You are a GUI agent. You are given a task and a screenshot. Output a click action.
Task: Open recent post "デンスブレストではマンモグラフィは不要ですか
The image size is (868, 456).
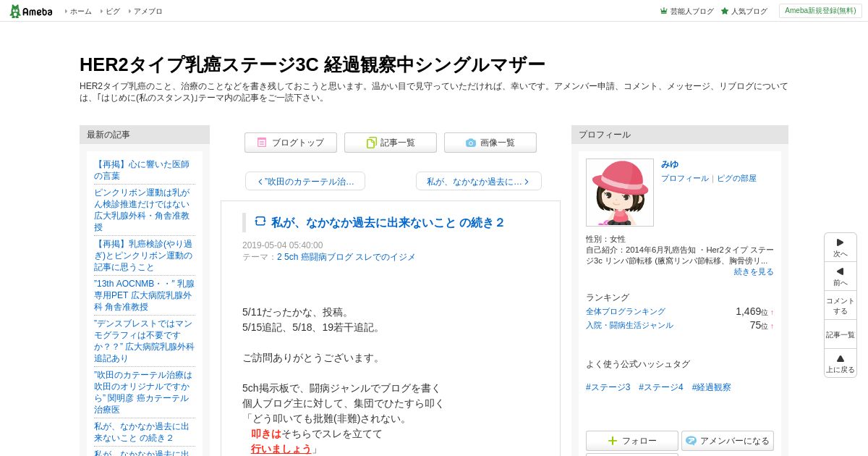[x=144, y=341]
